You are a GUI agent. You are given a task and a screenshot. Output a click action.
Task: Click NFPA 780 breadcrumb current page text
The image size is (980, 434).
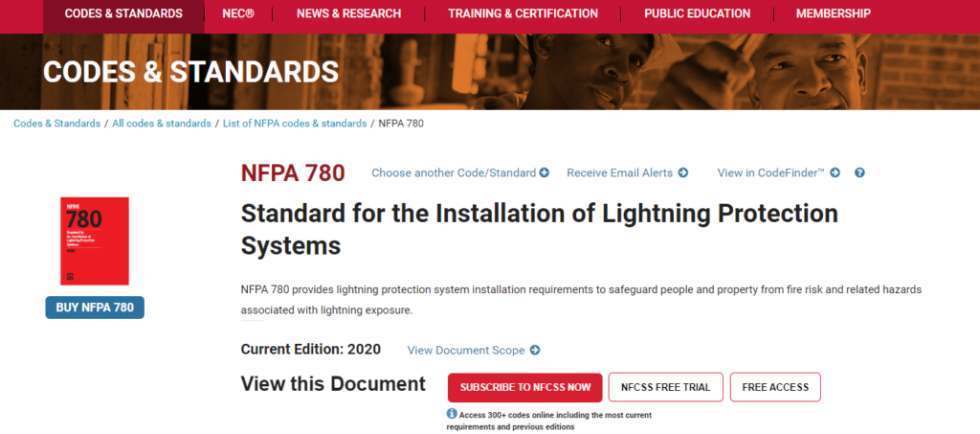[401, 124]
